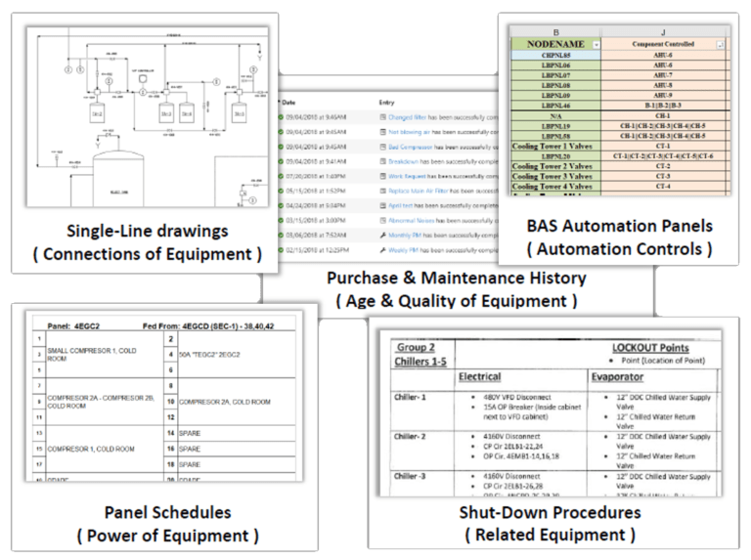Click document icon beside Not blowing air entry
This screenshot has height=560, width=751.
[382, 132]
